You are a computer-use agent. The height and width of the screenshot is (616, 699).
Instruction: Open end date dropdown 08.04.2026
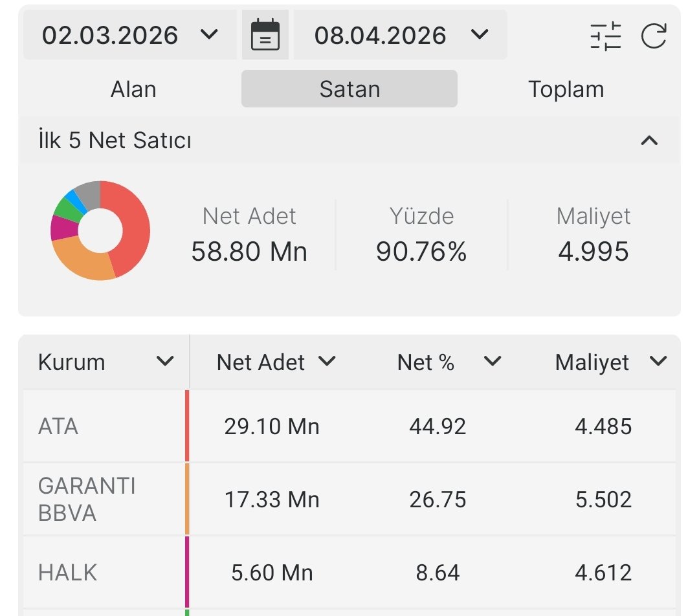401,35
